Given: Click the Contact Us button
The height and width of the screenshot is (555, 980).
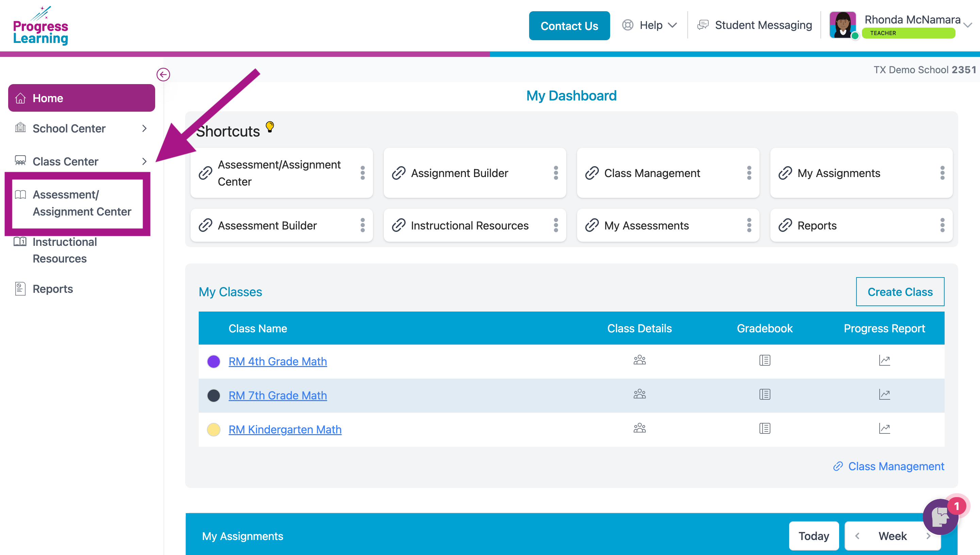Looking at the screenshot, I should (x=569, y=26).
